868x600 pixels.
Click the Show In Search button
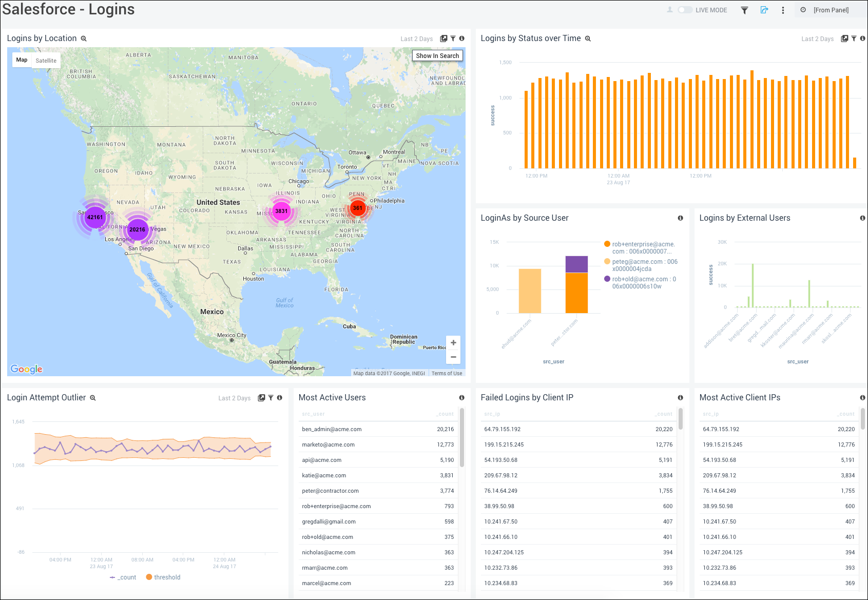pyautogui.click(x=437, y=55)
